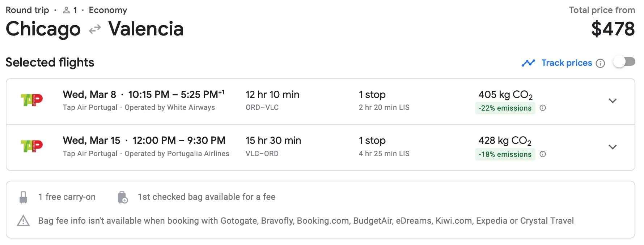Open info icon beside -22% emissions
The width and height of the screenshot is (644, 245).
(x=543, y=108)
